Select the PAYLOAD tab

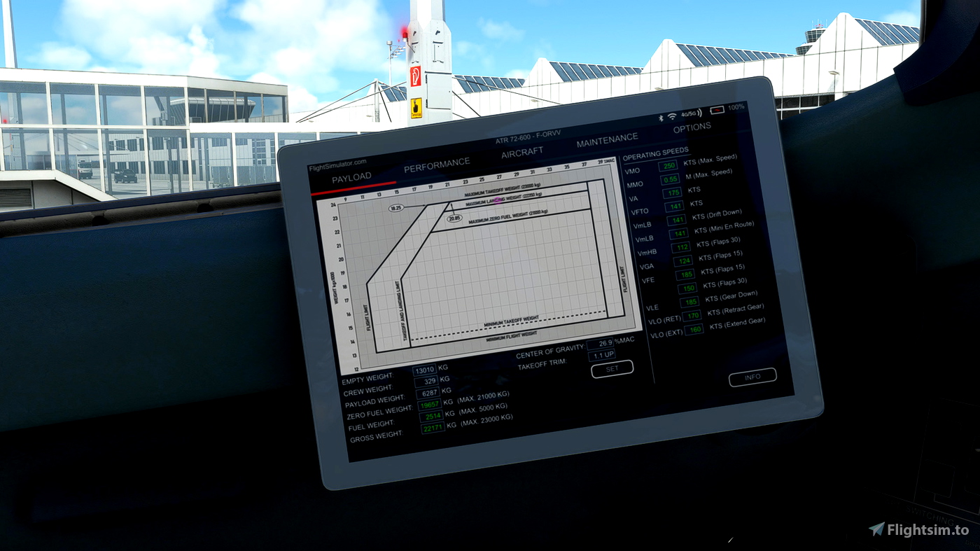click(352, 176)
